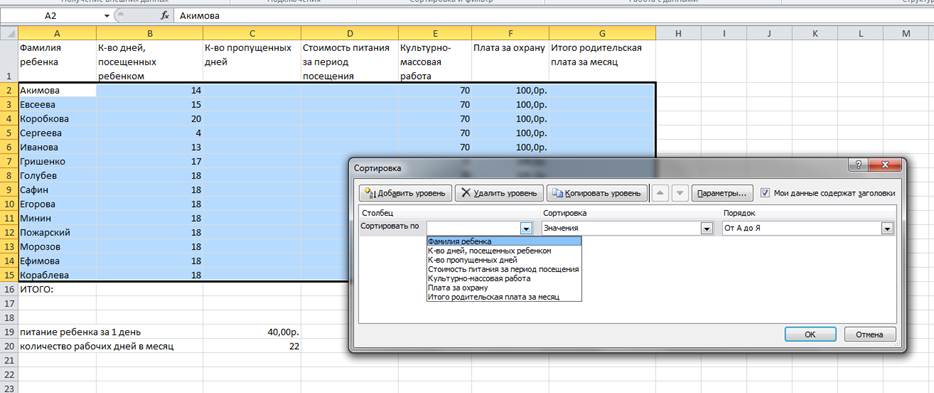Choose К-во пропущенных дней option
Viewport: 934px width, 393px height.
(504, 260)
